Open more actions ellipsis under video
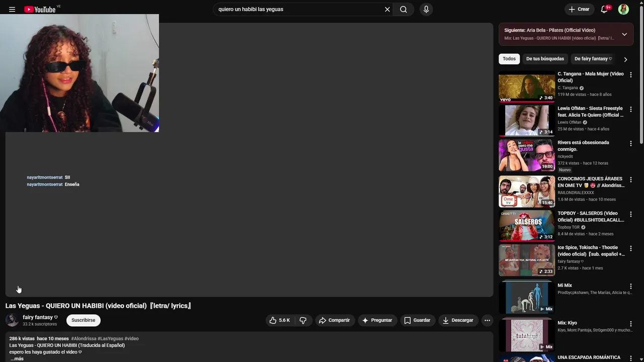Image resolution: width=644 pixels, height=362 pixels. 487,320
